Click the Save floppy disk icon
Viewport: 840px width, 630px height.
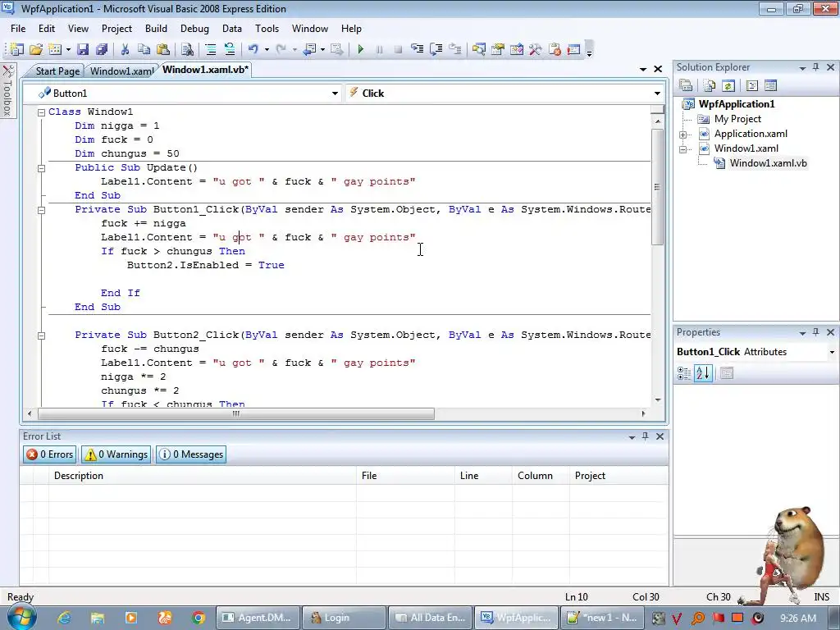click(x=83, y=50)
